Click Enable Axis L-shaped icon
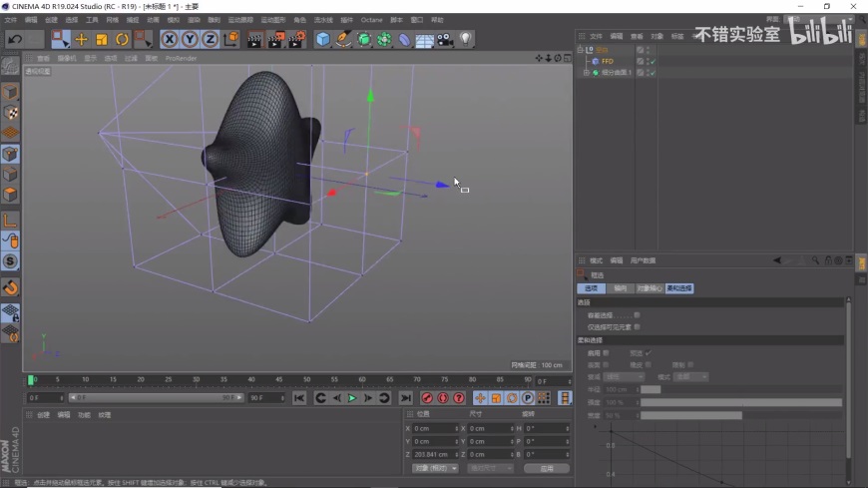The height and width of the screenshot is (488, 868). pos(10,220)
